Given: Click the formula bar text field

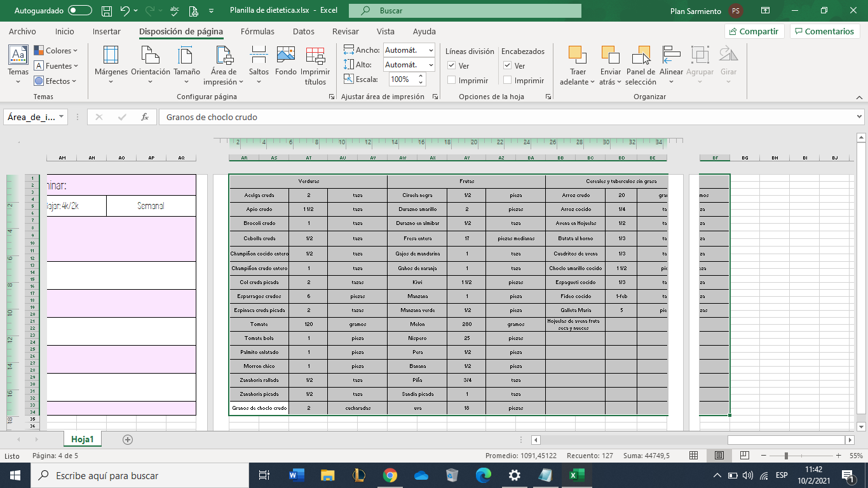Looking at the screenshot, I should pos(506,117).
